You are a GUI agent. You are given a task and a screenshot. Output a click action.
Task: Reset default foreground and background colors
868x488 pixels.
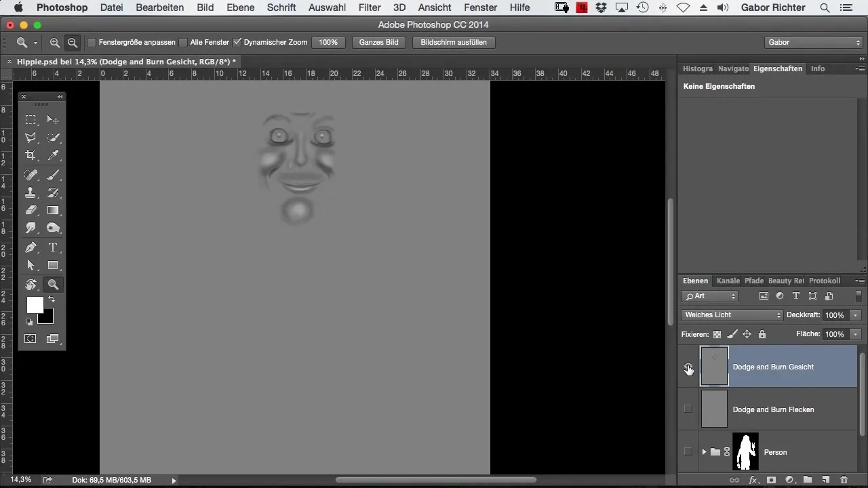point(30,322)
